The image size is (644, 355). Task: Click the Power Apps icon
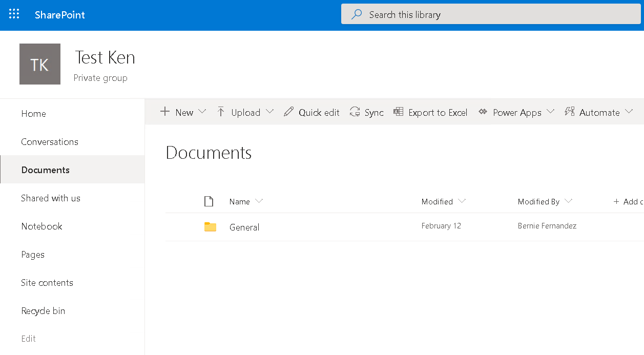pos(483,112)
